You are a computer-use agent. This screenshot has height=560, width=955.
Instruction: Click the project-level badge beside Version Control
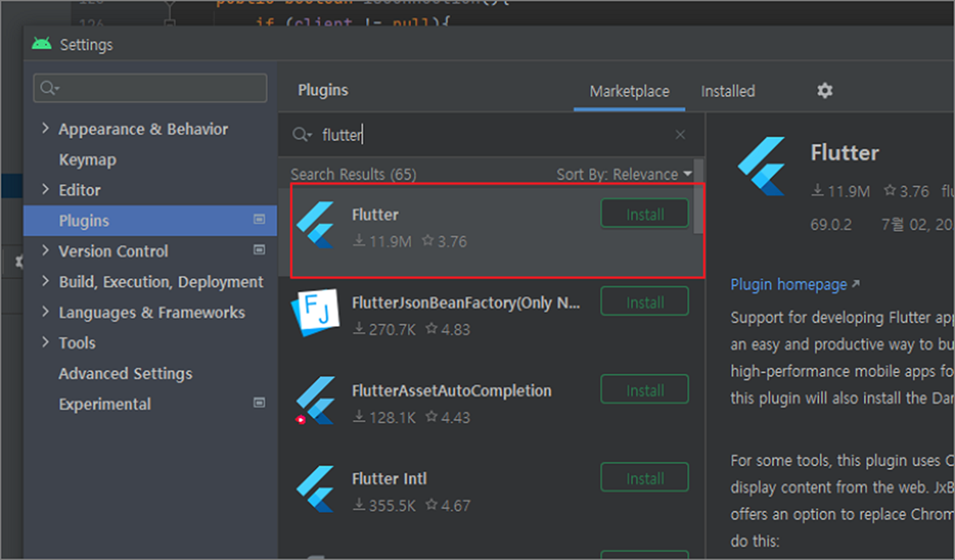(259, 249)
